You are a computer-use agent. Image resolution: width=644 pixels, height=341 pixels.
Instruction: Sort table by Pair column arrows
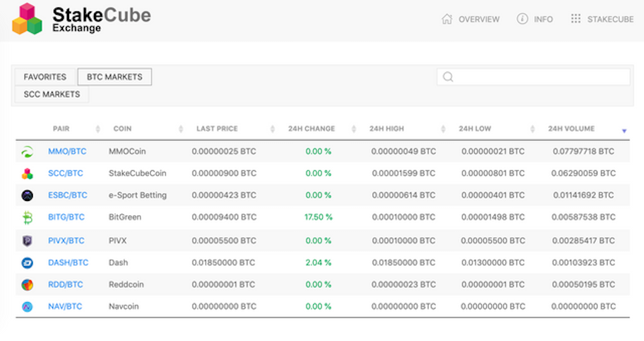point(98,129)
